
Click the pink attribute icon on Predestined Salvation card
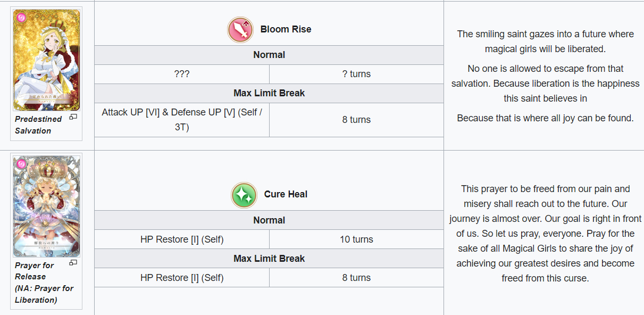click(x=20, y=18)
